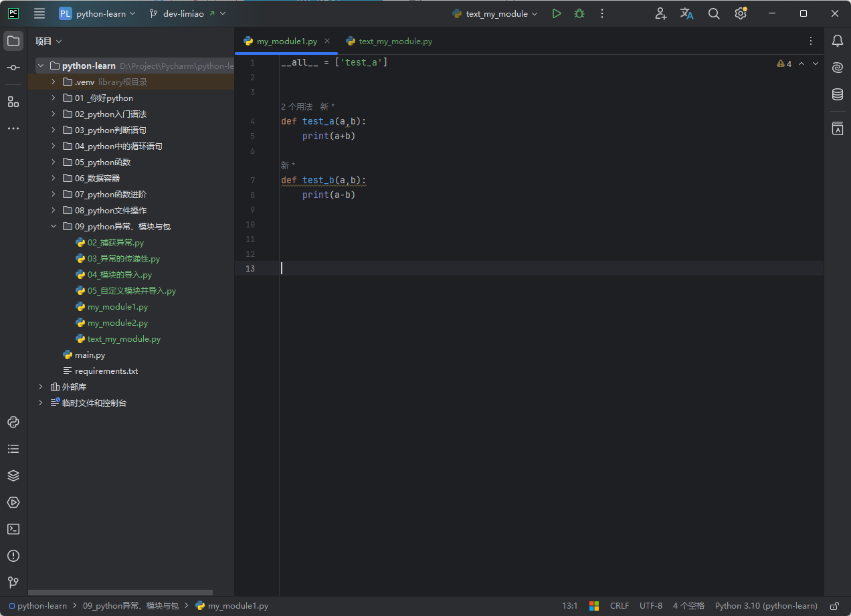Open the run toolbar more actions menu

[602, 13]
